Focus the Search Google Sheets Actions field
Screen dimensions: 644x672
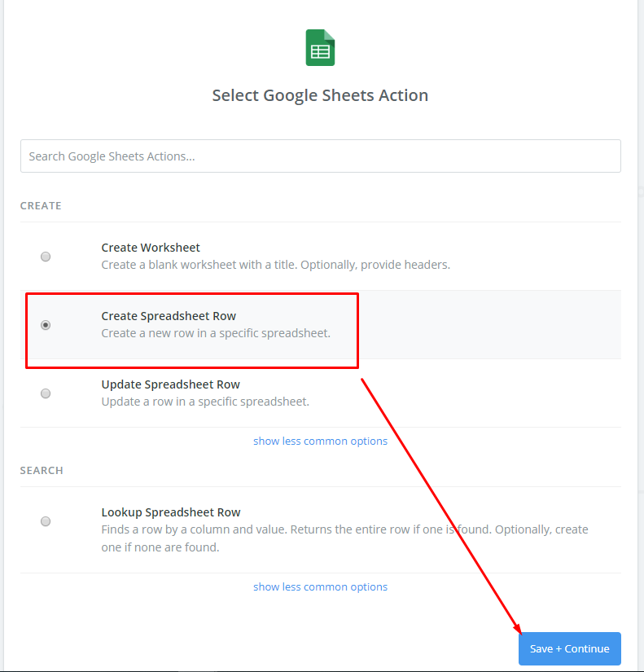321,156
